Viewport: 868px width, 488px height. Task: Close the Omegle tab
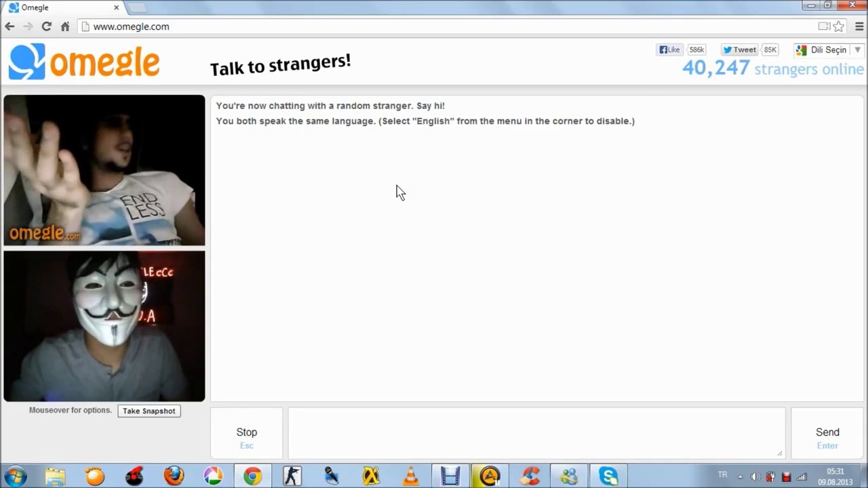(x=116, y=7)
